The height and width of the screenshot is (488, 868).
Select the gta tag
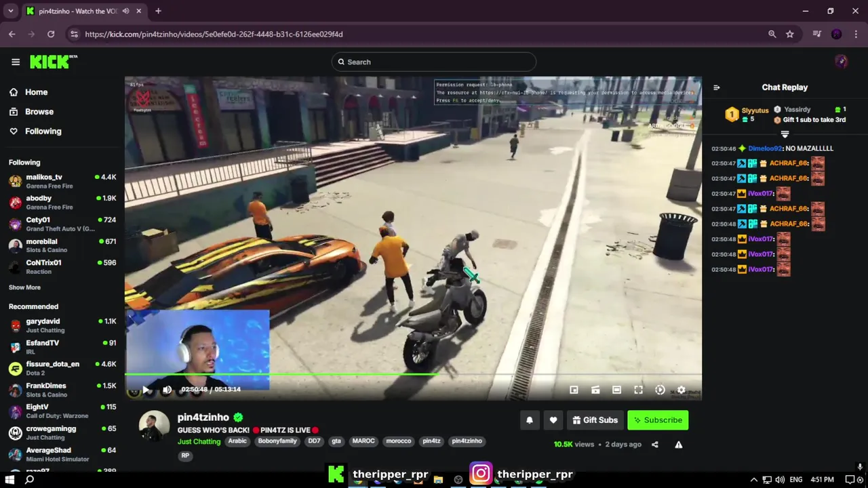point(336,441)
